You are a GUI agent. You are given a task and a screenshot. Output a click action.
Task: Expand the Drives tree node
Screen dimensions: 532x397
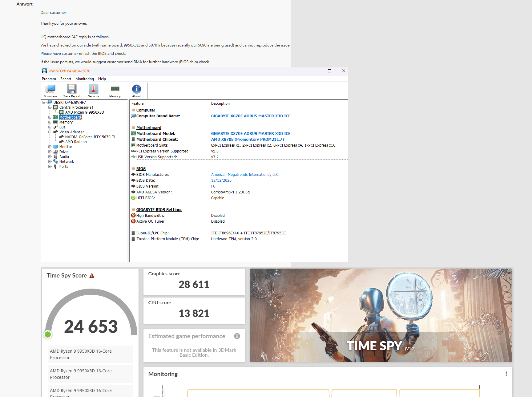pyautogui.click(x=50, y=152)
